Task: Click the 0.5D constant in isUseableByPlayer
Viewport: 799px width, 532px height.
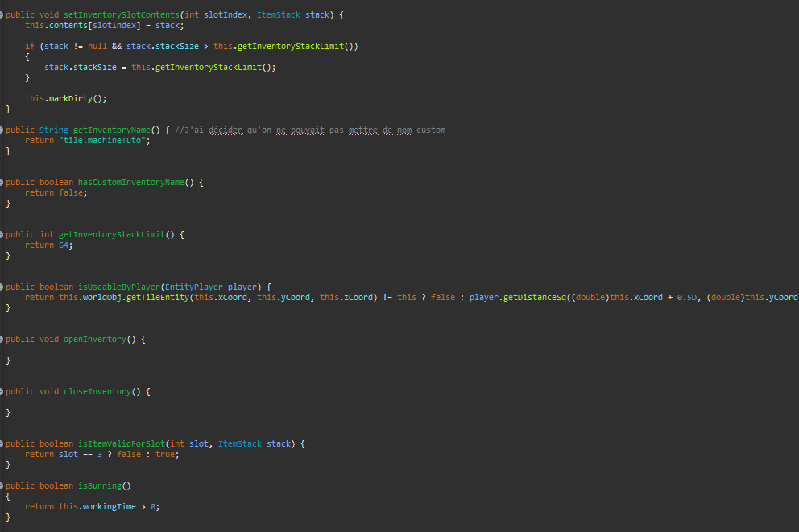Action: point(687,297)
